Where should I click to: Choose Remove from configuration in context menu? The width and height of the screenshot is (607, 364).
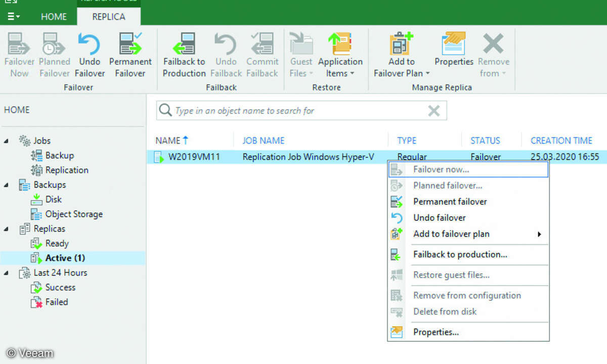click(x=468, y=295)
